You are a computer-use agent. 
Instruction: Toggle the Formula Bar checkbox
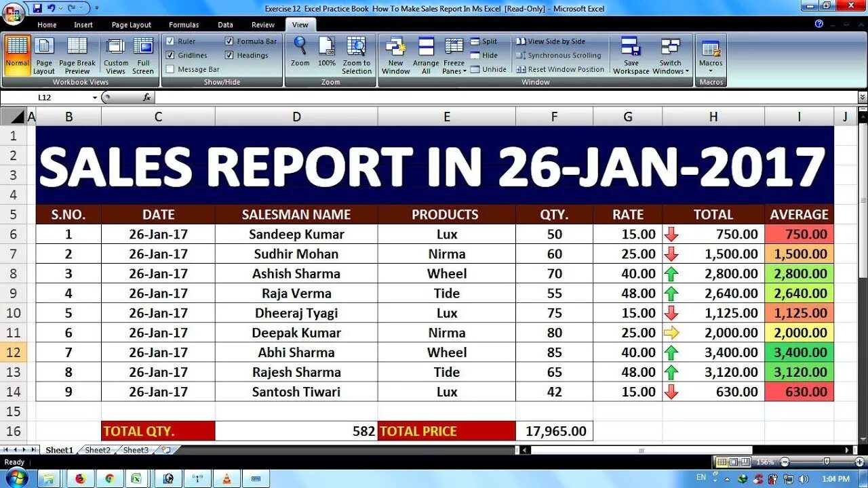(x=229, y=41)
